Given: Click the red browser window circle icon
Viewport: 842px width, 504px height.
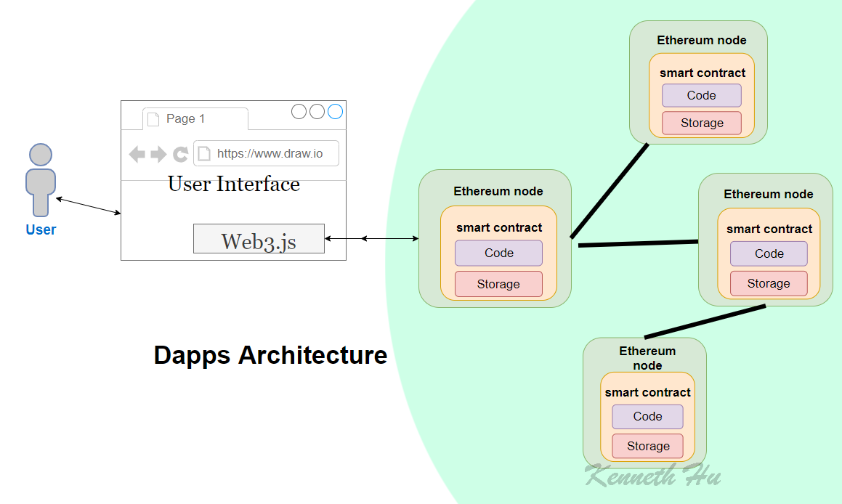Looking at the screenshot, I should 299,111.
